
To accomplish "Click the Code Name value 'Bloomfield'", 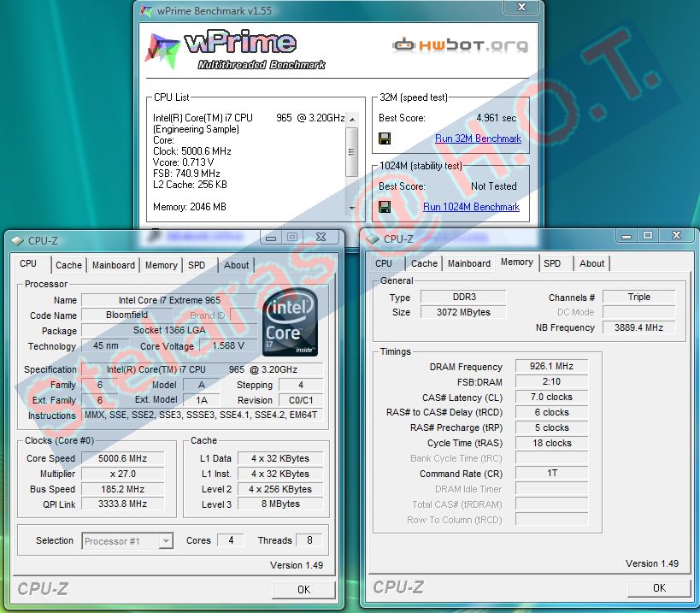I will [x=126, y=315].
